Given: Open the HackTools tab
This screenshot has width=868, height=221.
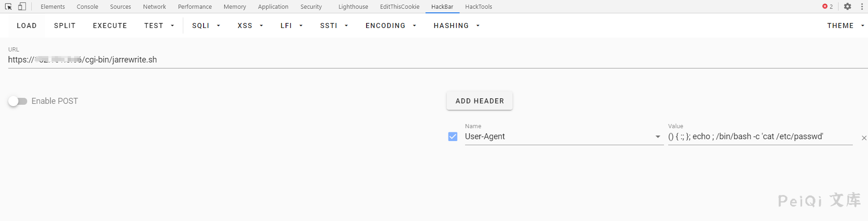Looking at the screenshot, I should click(478, 6).
